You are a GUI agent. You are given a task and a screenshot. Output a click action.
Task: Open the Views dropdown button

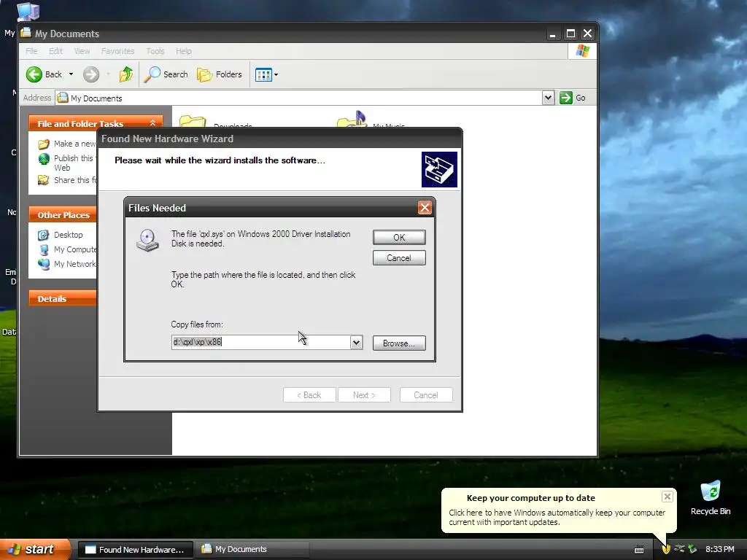266,75
